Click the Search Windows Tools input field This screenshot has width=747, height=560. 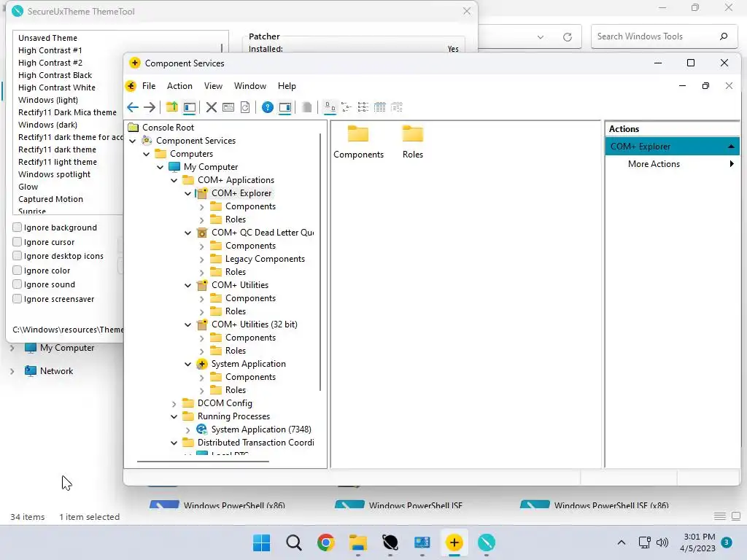coord(657,36)
